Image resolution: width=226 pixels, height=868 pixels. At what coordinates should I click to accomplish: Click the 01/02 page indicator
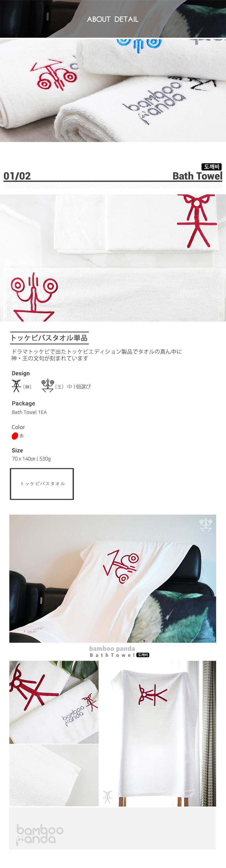17,176
